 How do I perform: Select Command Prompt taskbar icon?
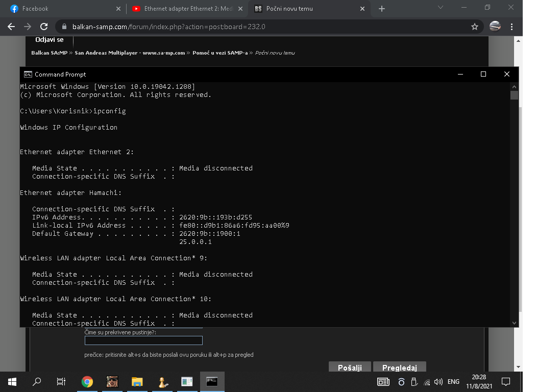212,382
